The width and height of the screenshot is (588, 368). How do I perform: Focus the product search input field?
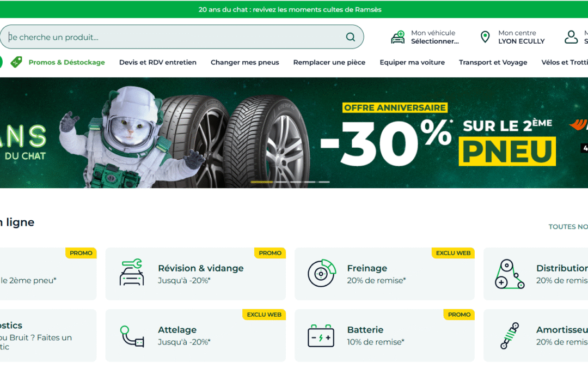[176, 37]
